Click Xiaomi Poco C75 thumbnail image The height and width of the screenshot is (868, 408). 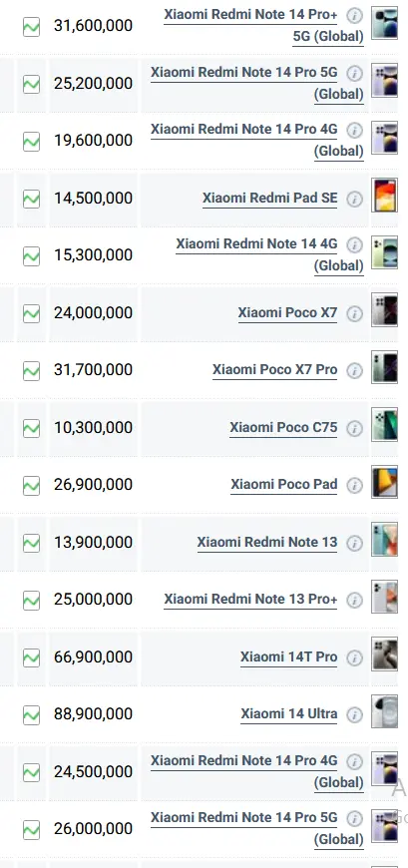click(x=384, y=424)
